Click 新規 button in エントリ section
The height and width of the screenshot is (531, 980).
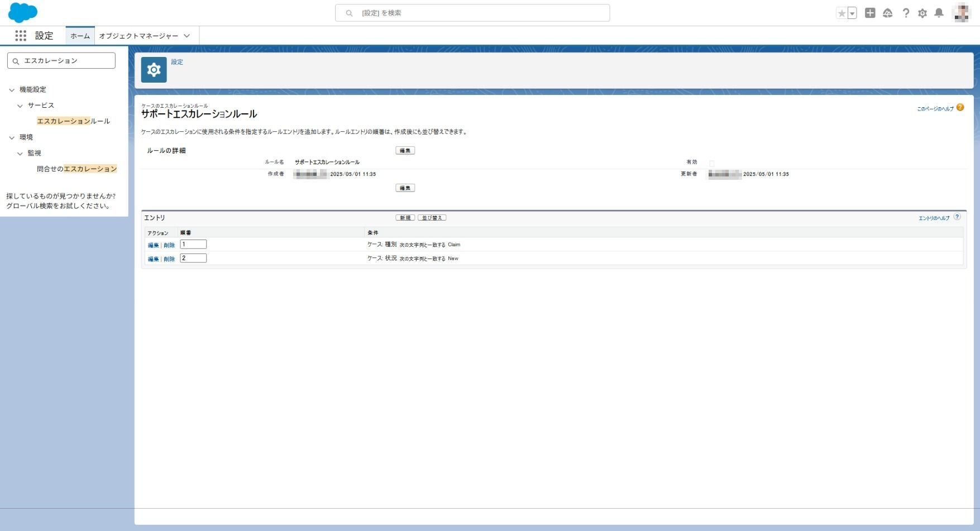[405, 218]
